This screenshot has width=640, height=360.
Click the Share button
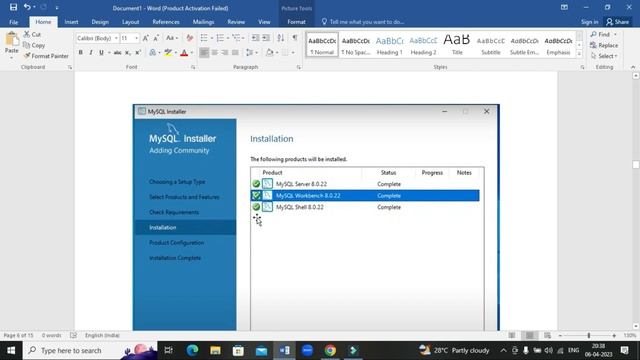617,22
